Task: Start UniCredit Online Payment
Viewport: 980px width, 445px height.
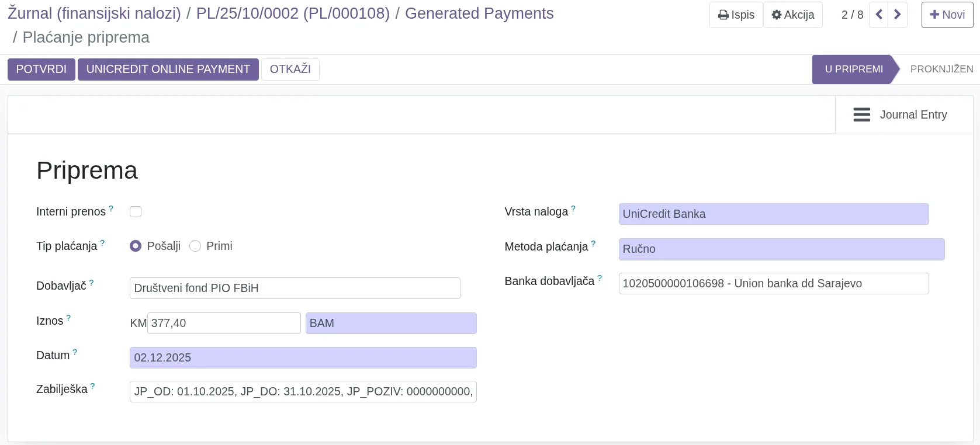Action: pos(168,69)
